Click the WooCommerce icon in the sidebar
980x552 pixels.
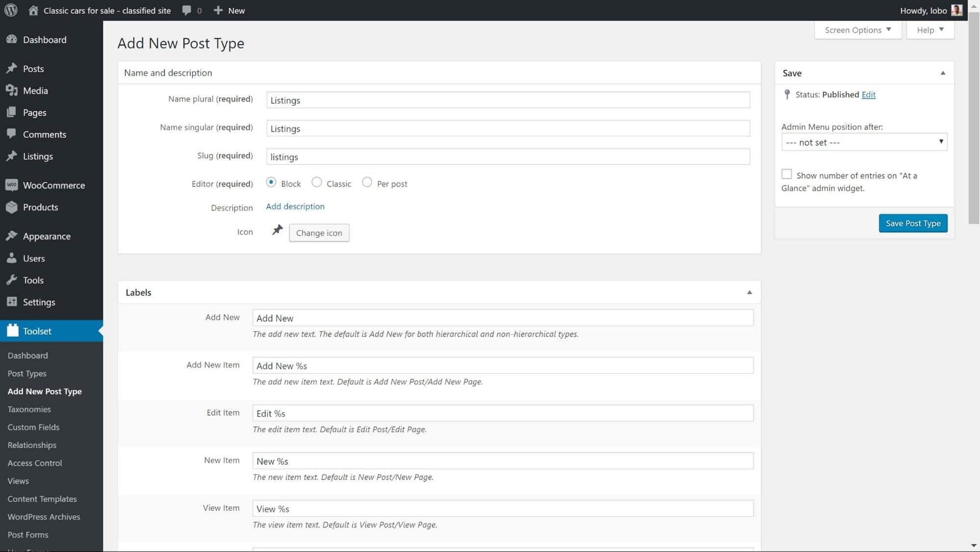click(12, 185)
